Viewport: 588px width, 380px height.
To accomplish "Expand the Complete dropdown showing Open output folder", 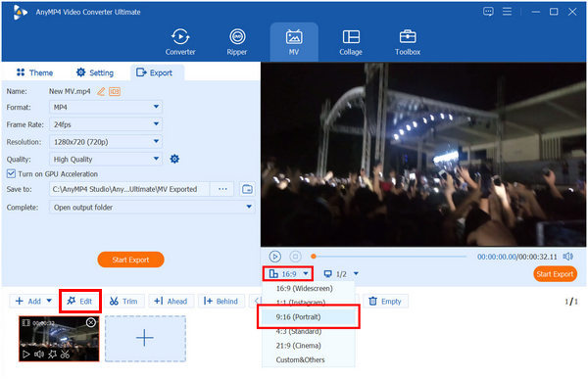I will click(152, 208).
